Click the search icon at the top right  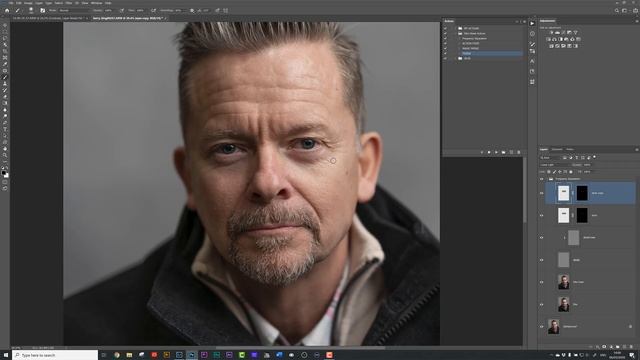coord(617,11)
